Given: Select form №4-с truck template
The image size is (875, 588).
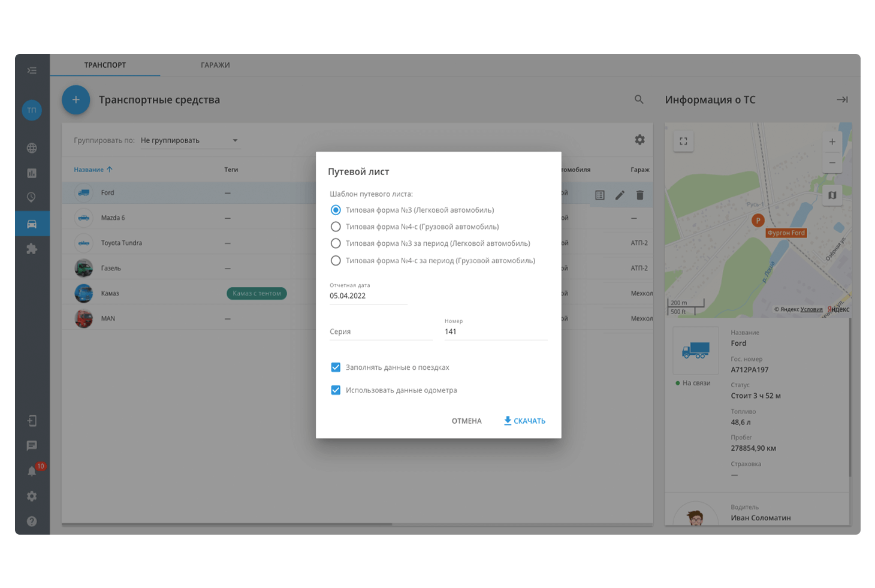Looking at the screenshot, I should pyautogui.click(x=336, y=227).
